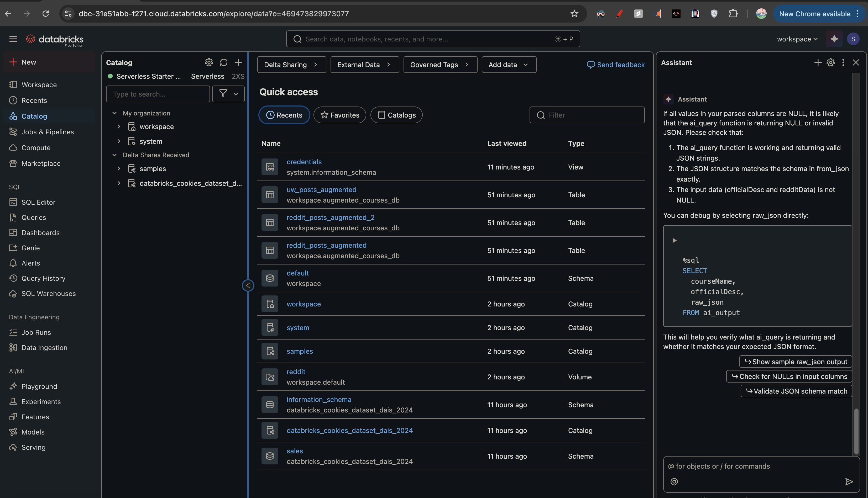868x498 pixels.
Task: Click Show sample raw_json output suggestion
Action: (796, 362)
